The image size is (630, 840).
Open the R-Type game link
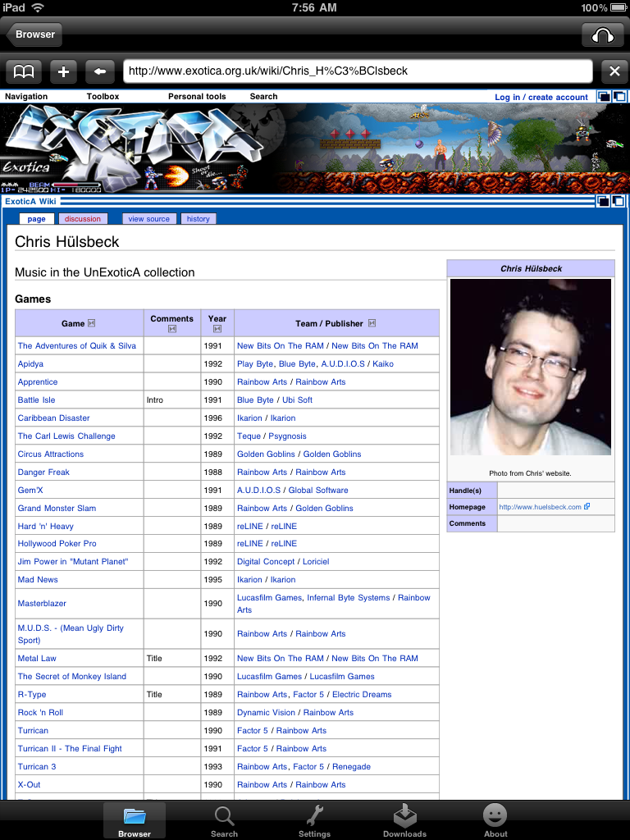(32, 694)
